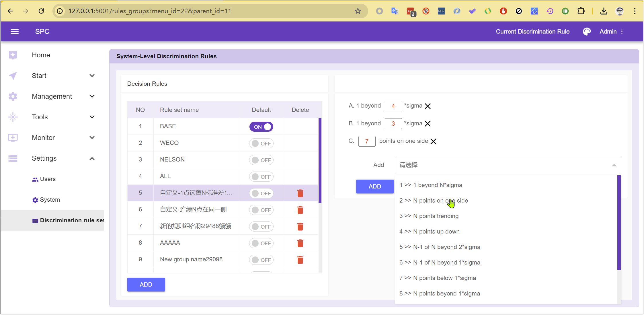This screenshot has width=644, height=315.
Task: Click the PDF extension icon
Action: pos(441,11)
